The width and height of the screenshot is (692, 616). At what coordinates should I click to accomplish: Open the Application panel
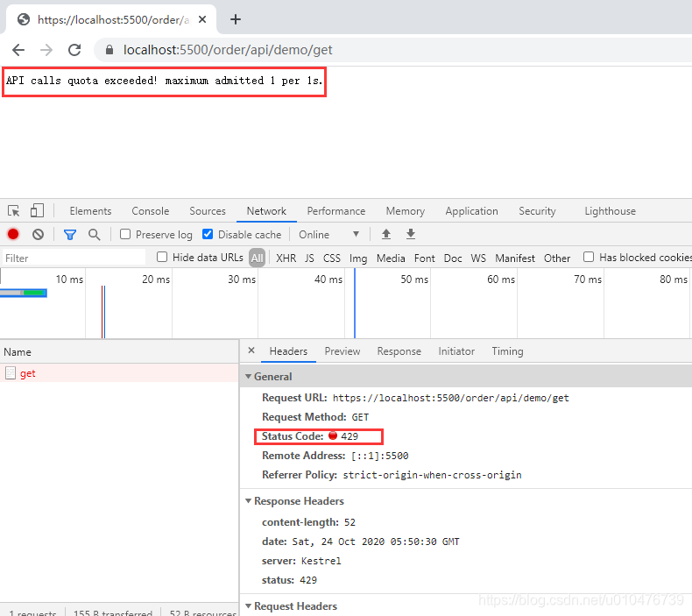pos(472,211)
